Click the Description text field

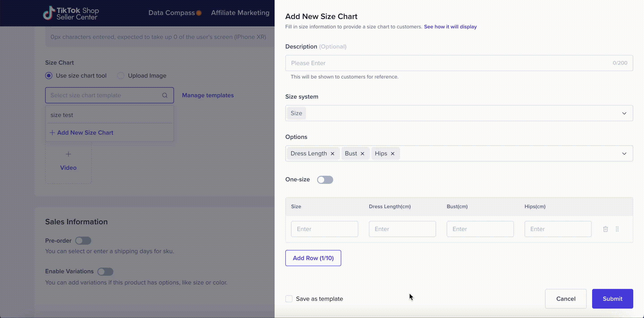coord(450,63)
